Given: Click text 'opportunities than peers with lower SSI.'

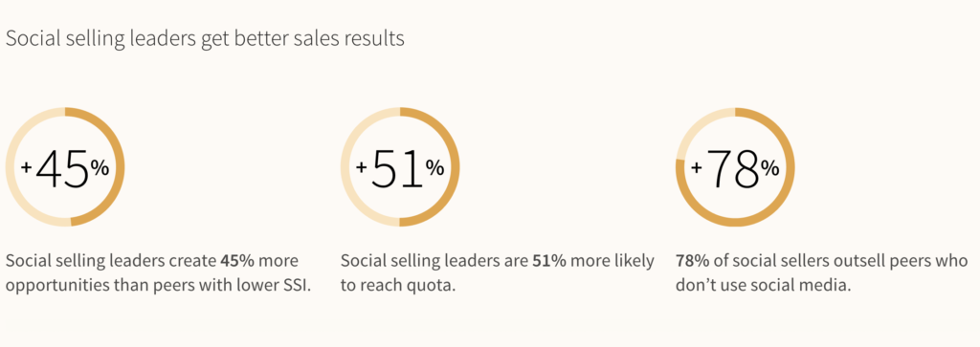Looking at the screenshot, I should (x=158, y=287).
